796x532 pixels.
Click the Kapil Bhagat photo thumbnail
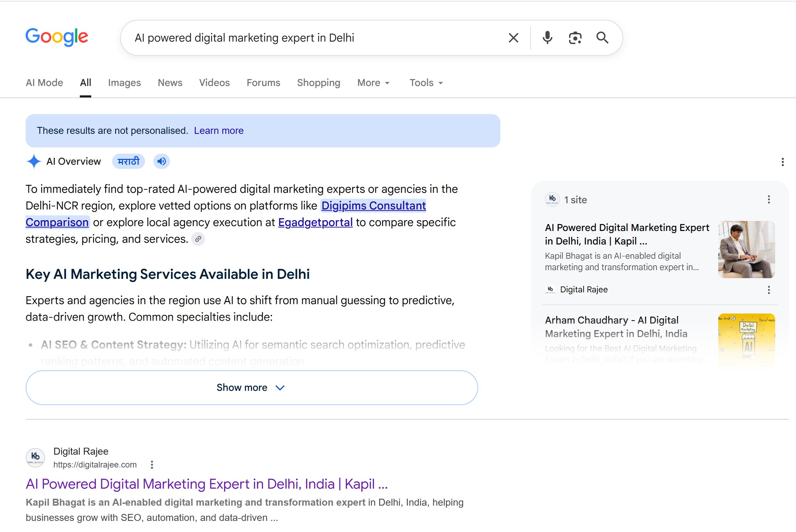point(746,249)
